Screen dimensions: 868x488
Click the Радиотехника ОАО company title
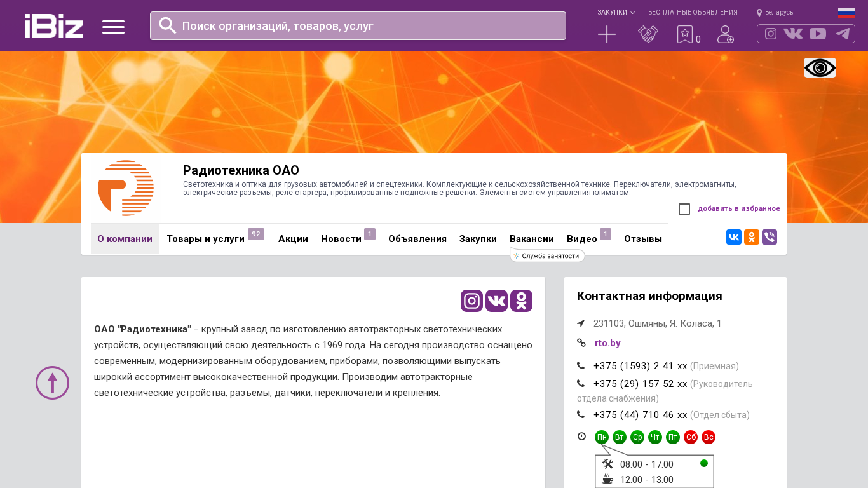[241, 170]
